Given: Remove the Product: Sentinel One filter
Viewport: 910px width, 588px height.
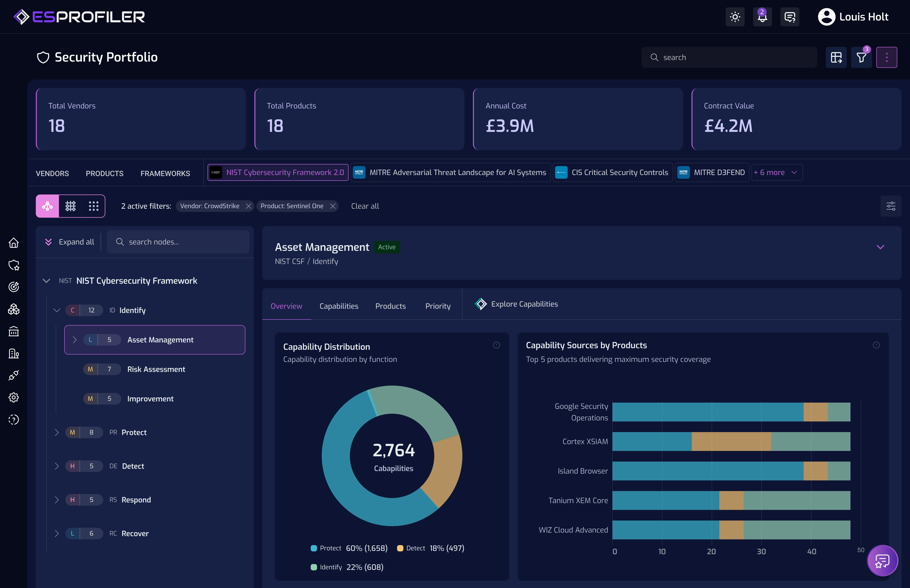Looking at the screenshot, I should (333, 206).
